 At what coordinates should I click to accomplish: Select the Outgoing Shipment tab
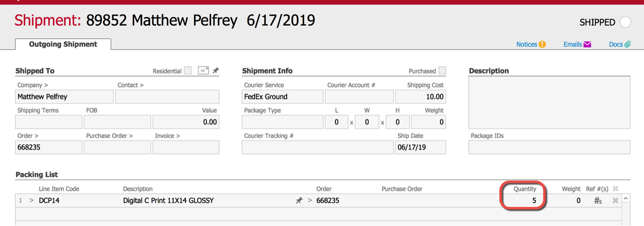click(x=63, y=44)
